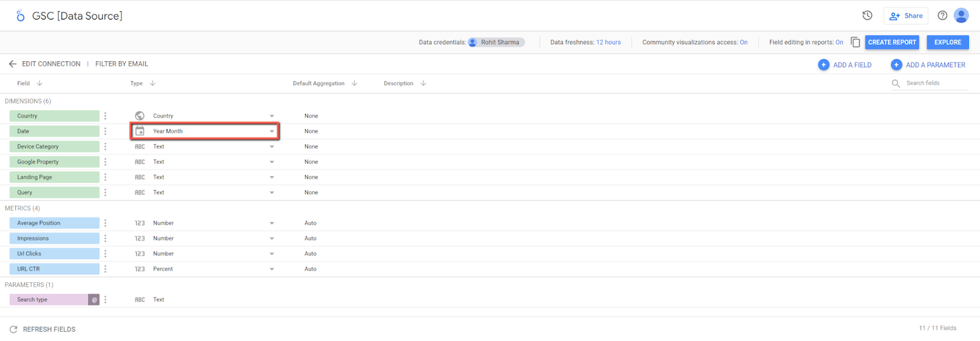Open version history clock icon
980x341 pixels.
pyautogui.click(x=867, y=15)
